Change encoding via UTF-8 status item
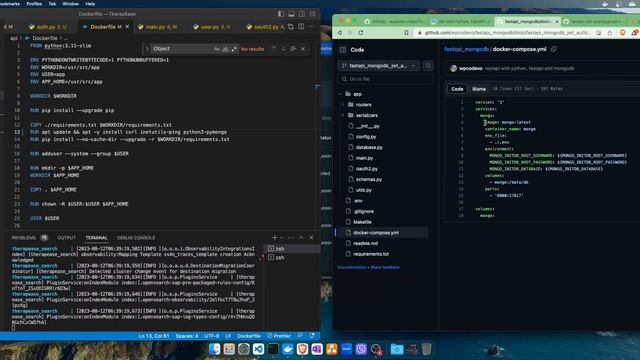 click(x=212, y=336)
